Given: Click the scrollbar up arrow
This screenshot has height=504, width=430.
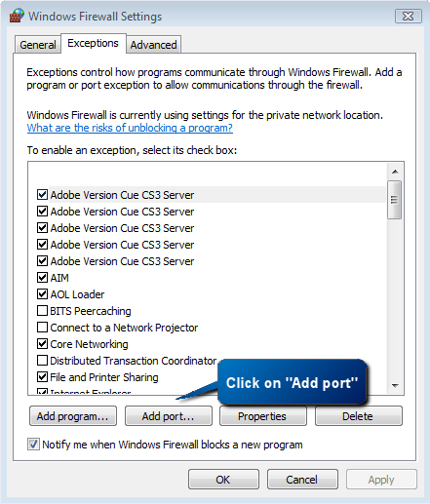Looking at the screenshot, I should (x=395, y=172).
